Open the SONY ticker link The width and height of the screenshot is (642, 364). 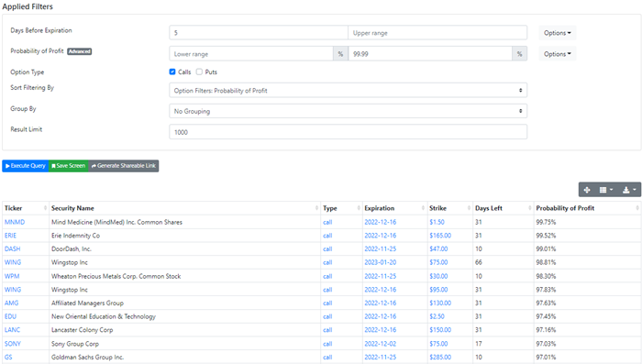(x=13, y=344)
